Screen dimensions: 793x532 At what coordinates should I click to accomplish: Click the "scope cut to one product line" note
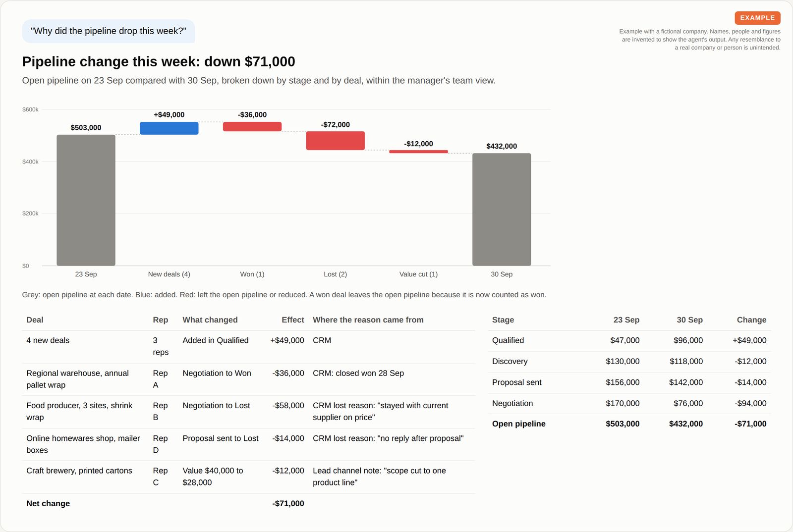coord(379,477)
